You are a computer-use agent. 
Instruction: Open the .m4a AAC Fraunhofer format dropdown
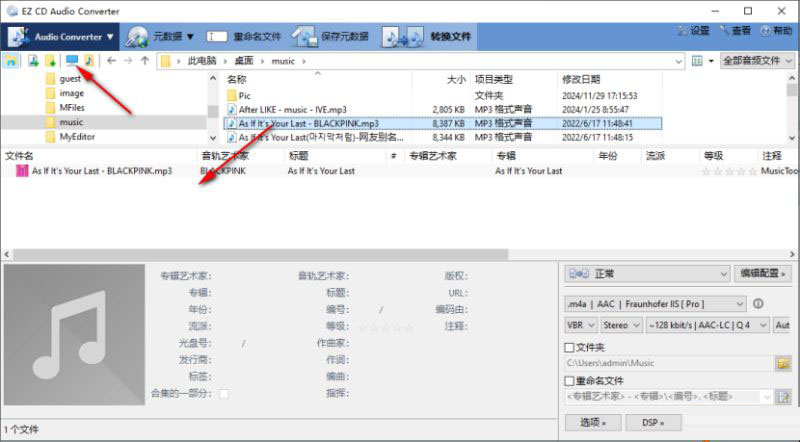pos(656,304)
